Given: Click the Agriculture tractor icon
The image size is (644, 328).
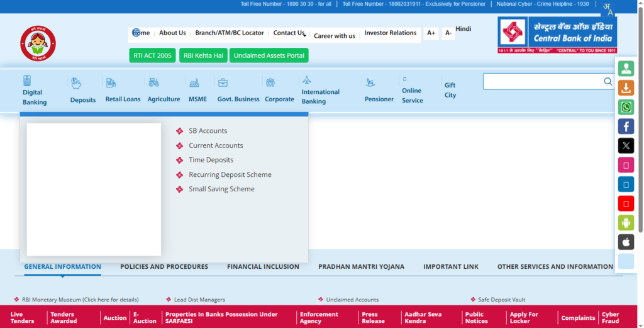Looking at the screenshot, I should point(153,82).
